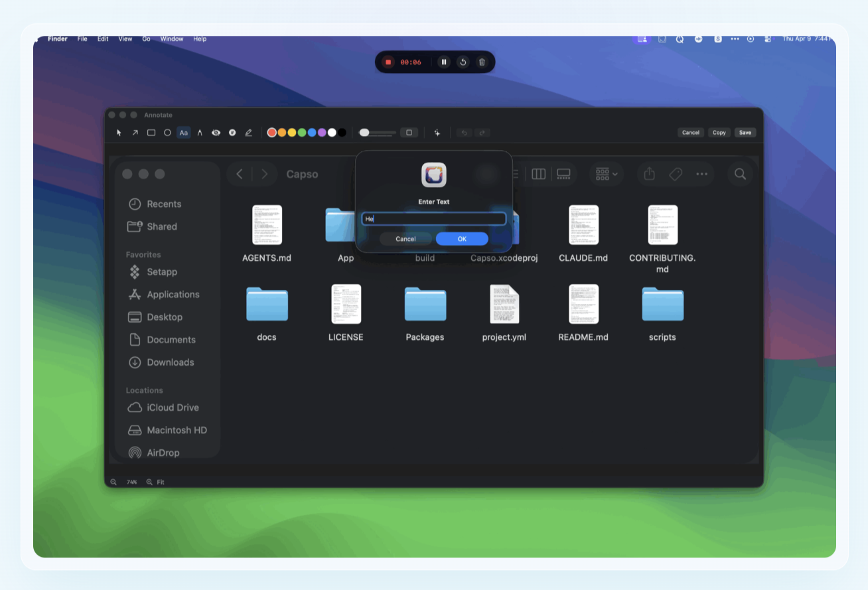This screenshot has height=590, width=868.
Task: Copy the annotated image
Action: tap(719, 133)
